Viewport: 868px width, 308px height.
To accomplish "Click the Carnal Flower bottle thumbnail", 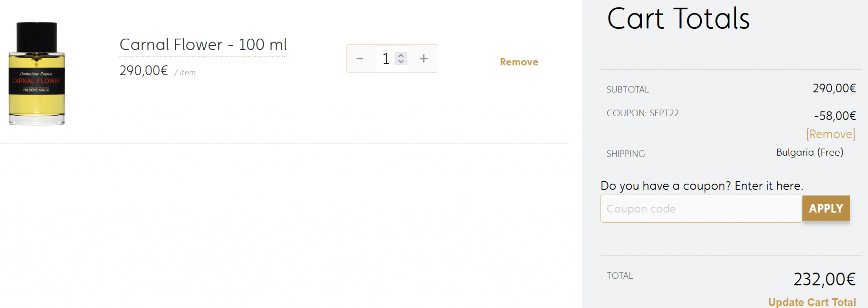I will click(x=37, y=73).
